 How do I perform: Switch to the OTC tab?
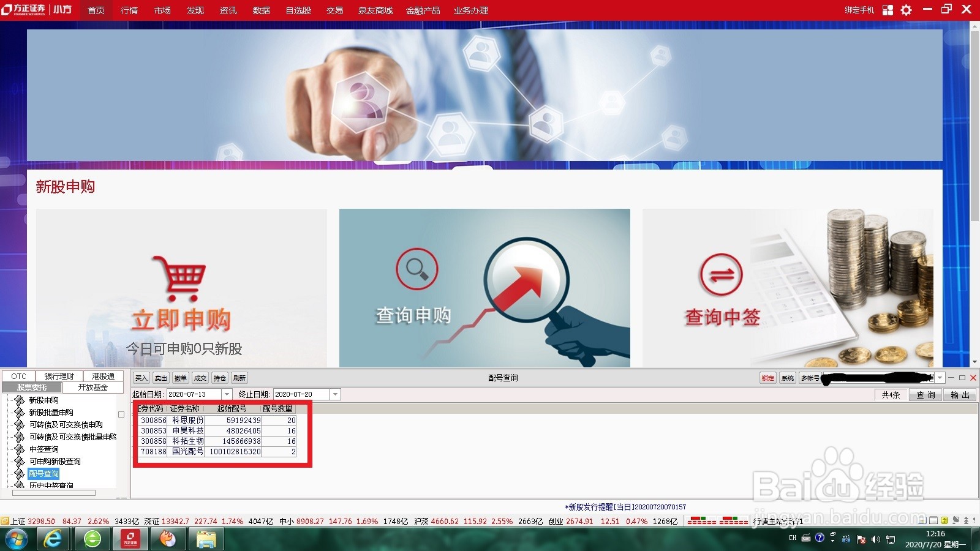18,376
